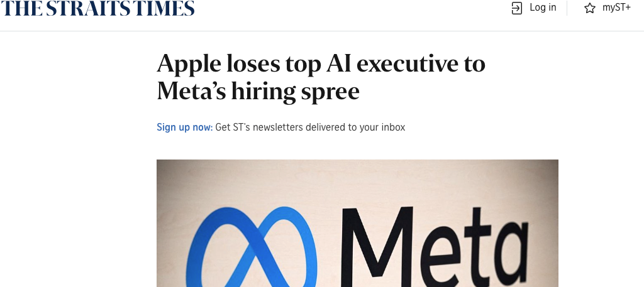
Task: Click the word "inbox" in newsletter line
Action: [x=393, y=127]
